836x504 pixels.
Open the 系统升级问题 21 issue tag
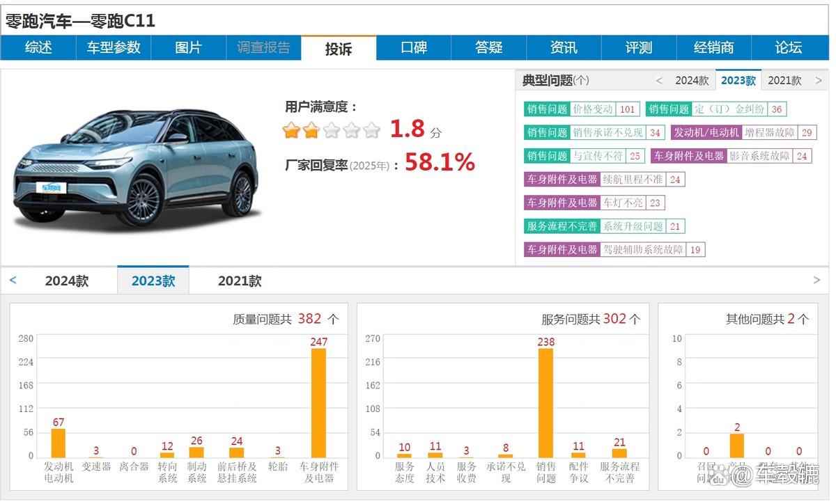pos(605,226)
